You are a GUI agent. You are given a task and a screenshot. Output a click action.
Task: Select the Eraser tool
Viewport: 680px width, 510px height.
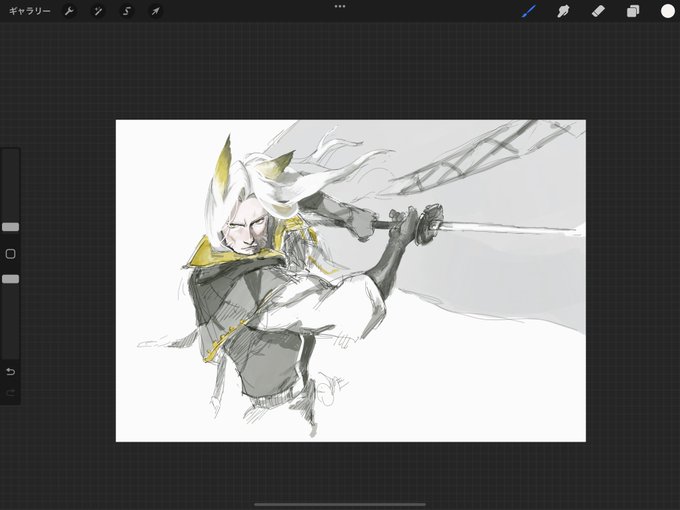point(598,11)
